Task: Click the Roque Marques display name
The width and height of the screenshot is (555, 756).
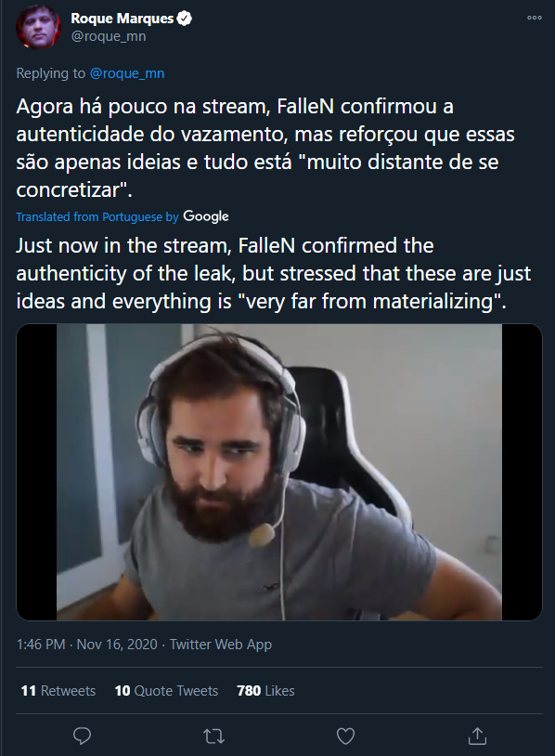Action: (122, 19)
